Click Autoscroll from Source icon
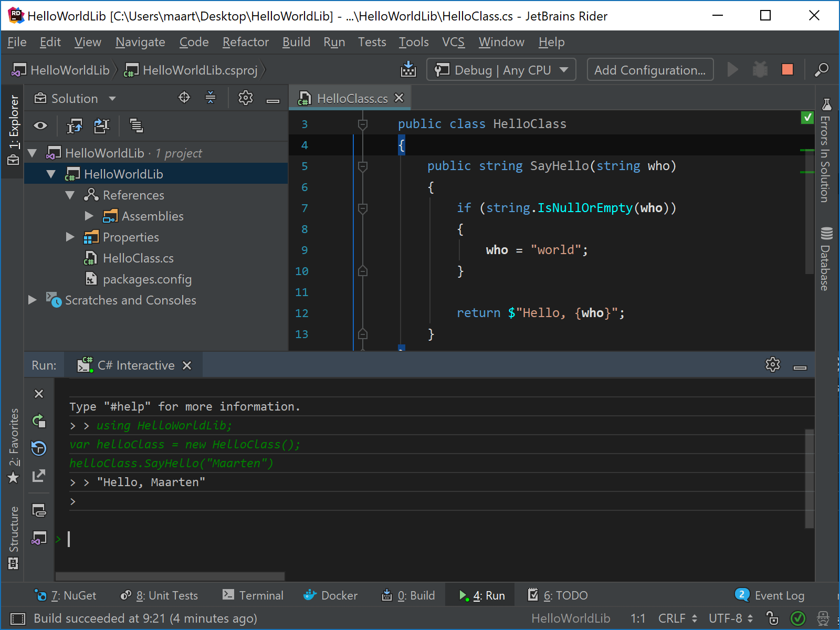The height and width of the screenshot is (630, 840). [x=101, y=125]
